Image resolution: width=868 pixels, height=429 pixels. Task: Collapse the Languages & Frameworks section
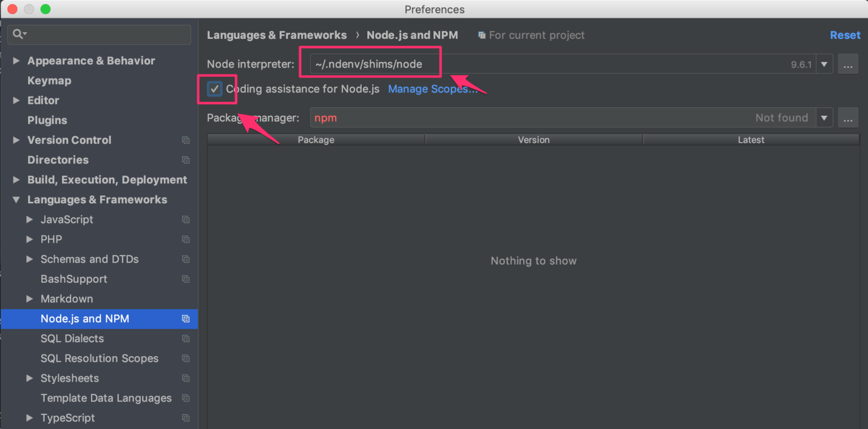[16, 200]
